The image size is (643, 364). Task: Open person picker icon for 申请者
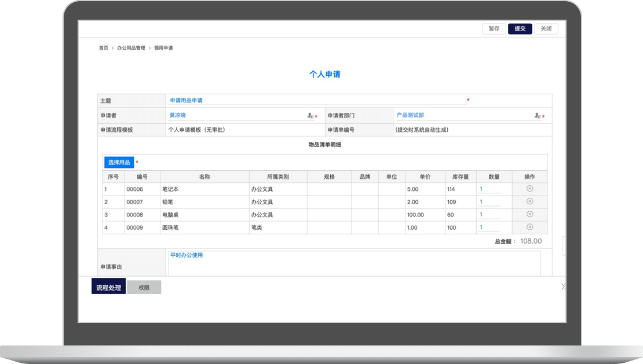[310, 116]
